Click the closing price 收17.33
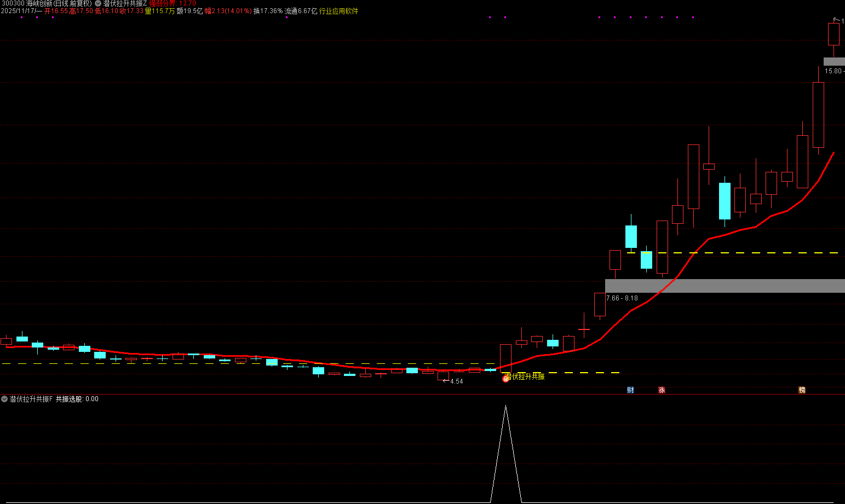This screenshot has width=845, height=504. point(131,11)
